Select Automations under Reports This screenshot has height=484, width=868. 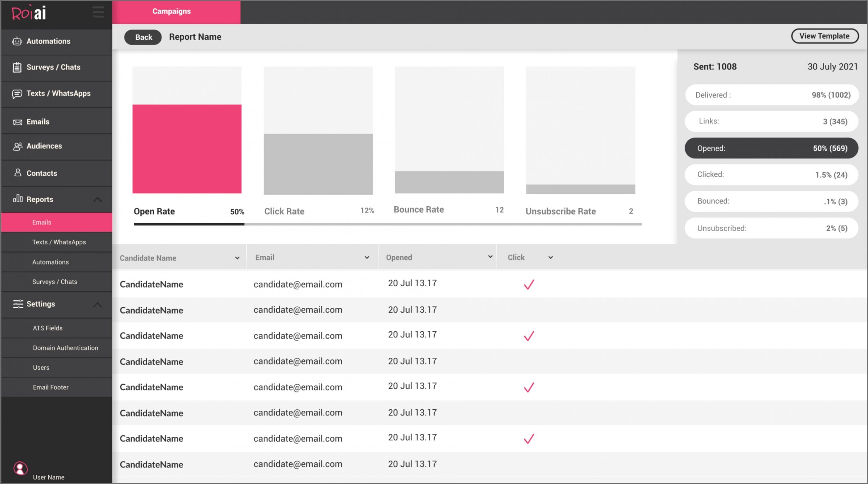[x=57, y=262]
